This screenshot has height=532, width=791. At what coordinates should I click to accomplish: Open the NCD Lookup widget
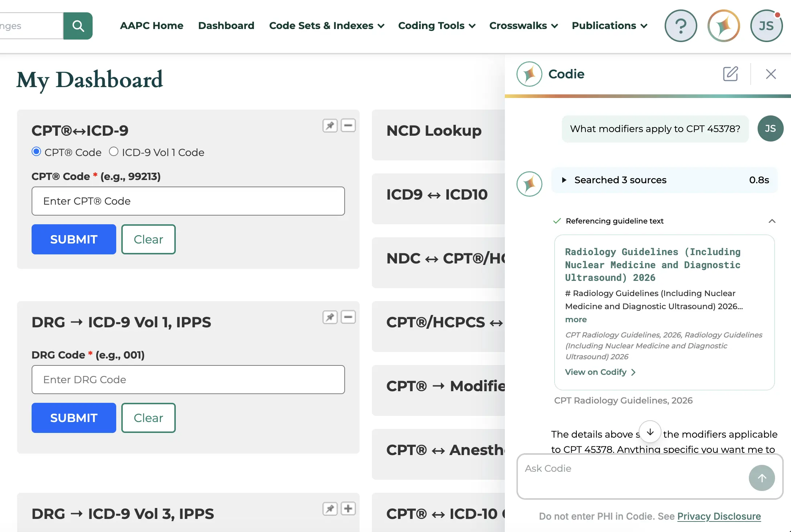click(438, 135)
